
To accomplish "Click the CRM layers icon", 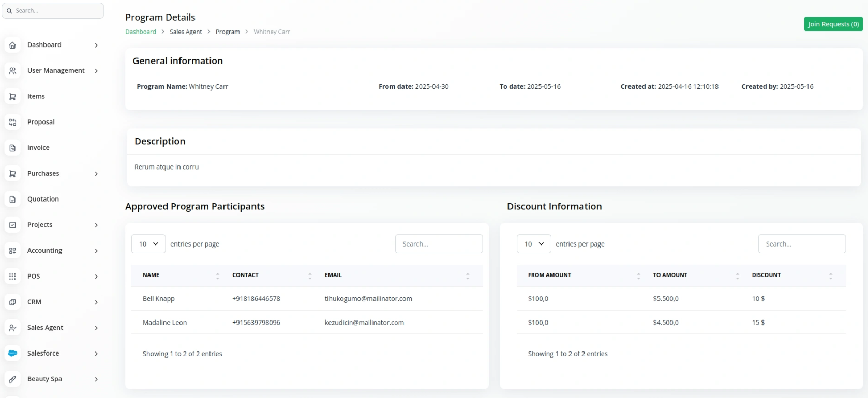I will (x=12, y=302).
